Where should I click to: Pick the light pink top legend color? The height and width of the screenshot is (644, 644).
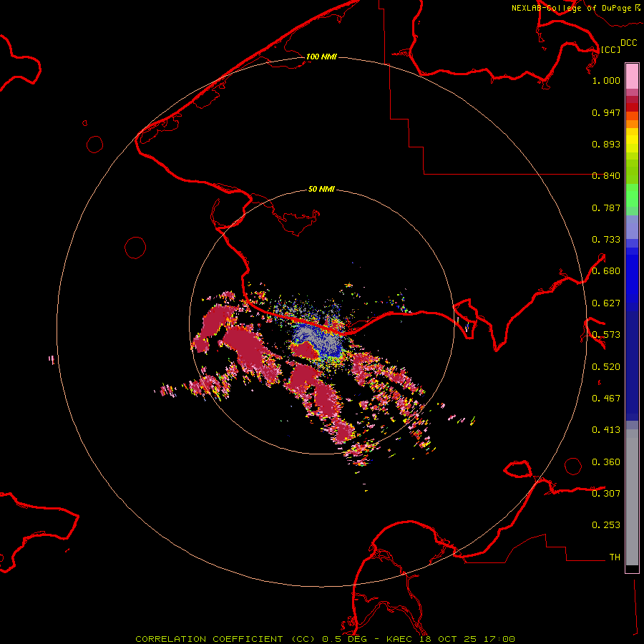(632, 76)
